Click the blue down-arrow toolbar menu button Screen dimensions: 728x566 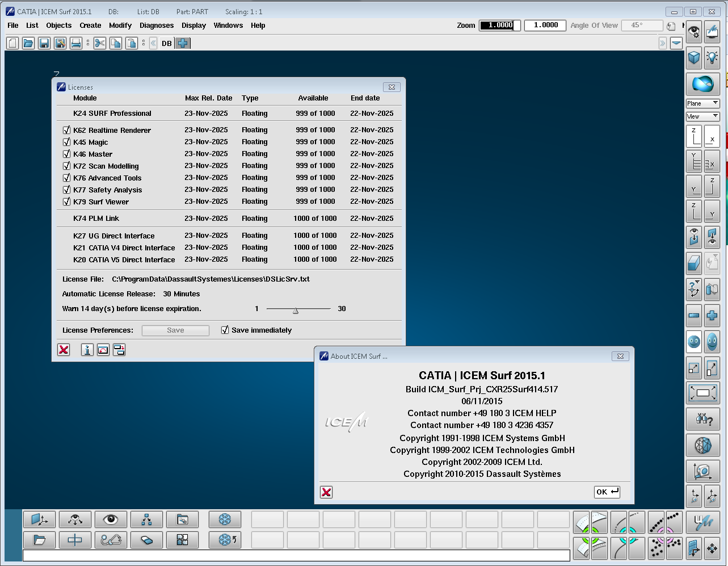[x=676, y=43]
